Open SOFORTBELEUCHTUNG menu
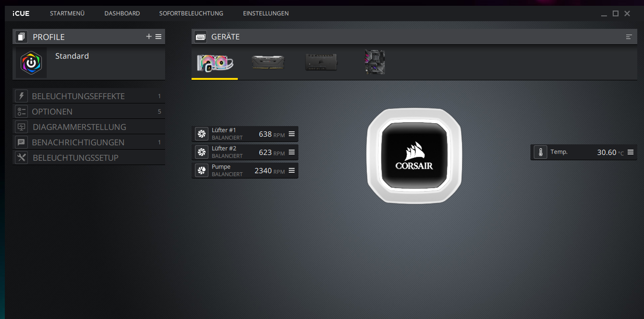 (191, 13)
